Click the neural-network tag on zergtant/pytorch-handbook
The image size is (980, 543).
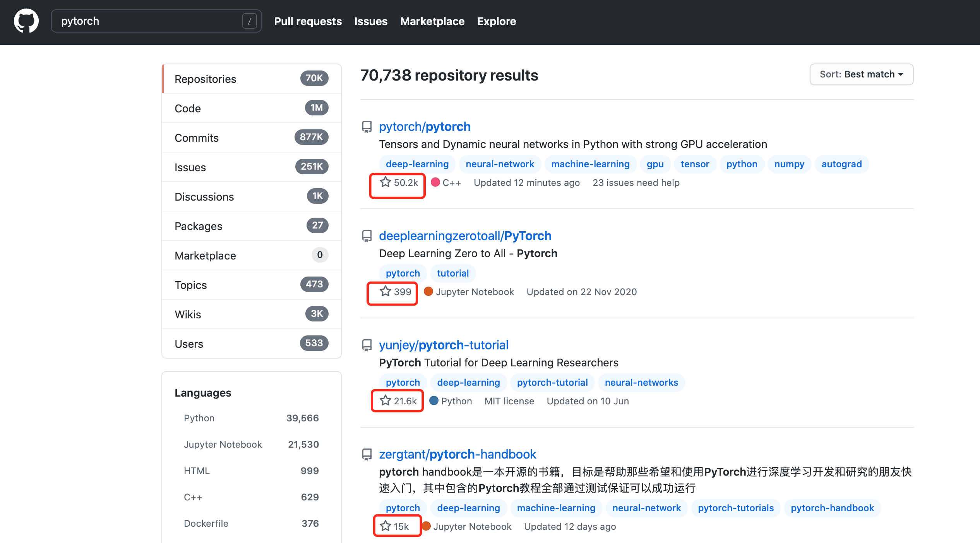point(647,508)
